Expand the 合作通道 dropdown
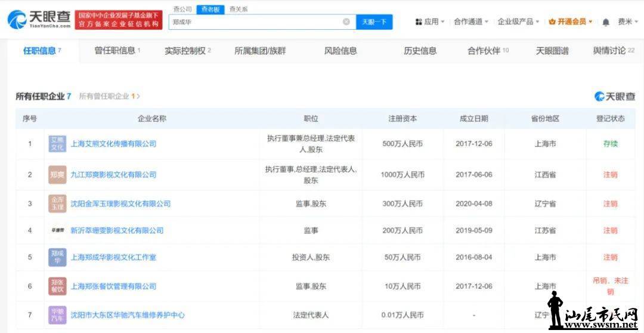The height and width of the screenshot is (333, 644). click(x=470, y=22)
